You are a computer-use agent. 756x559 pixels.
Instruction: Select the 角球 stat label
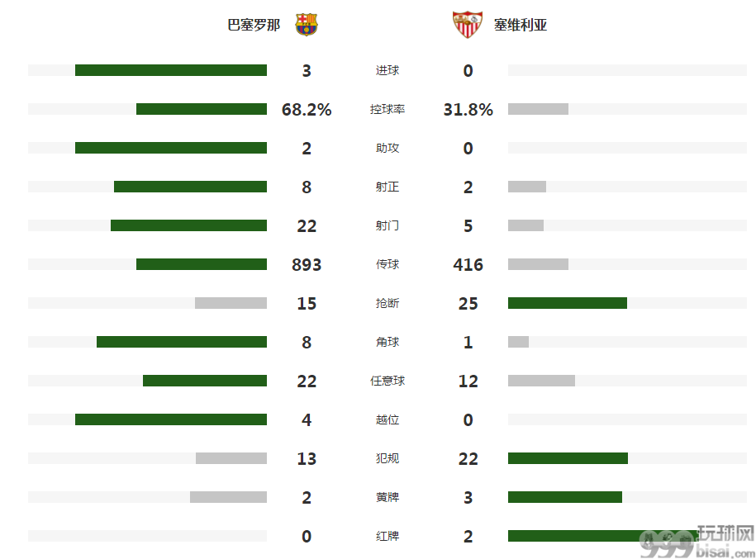(x=388, y=342)
